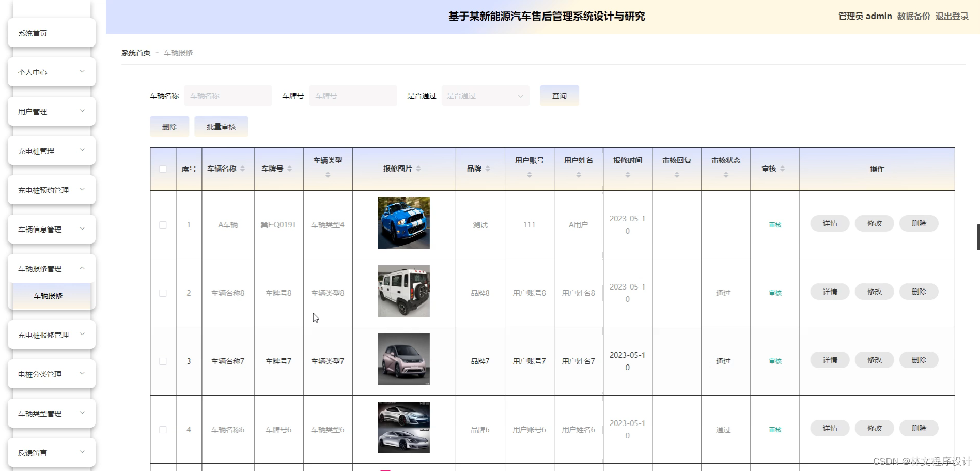Click 退出登录 in top bar
Screen dimensions: 980x471
952,16
